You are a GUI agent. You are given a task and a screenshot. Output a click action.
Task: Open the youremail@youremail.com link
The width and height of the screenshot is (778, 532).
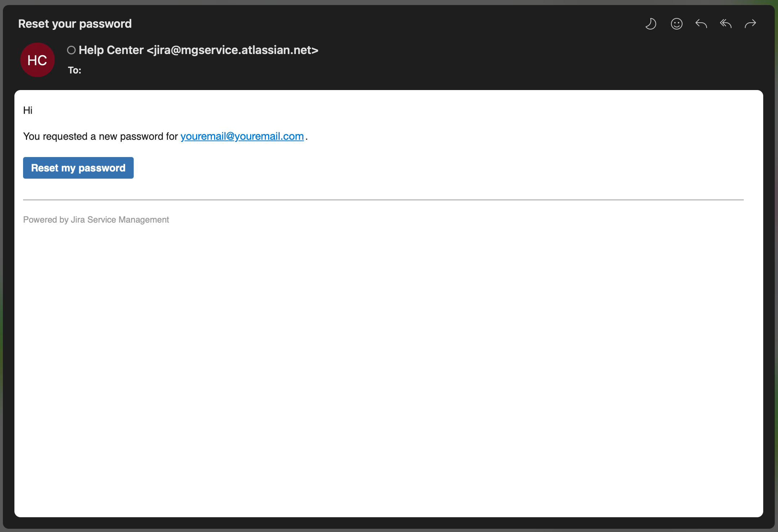pyautogui.click(x=242, y=136)
